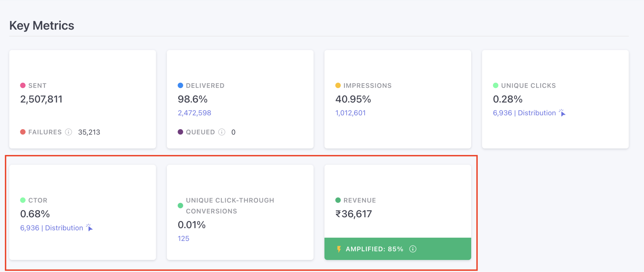The width and height of the screenshot is (644, 272).
Task: Click the Key Metrics heading
Action: point(42,26)
